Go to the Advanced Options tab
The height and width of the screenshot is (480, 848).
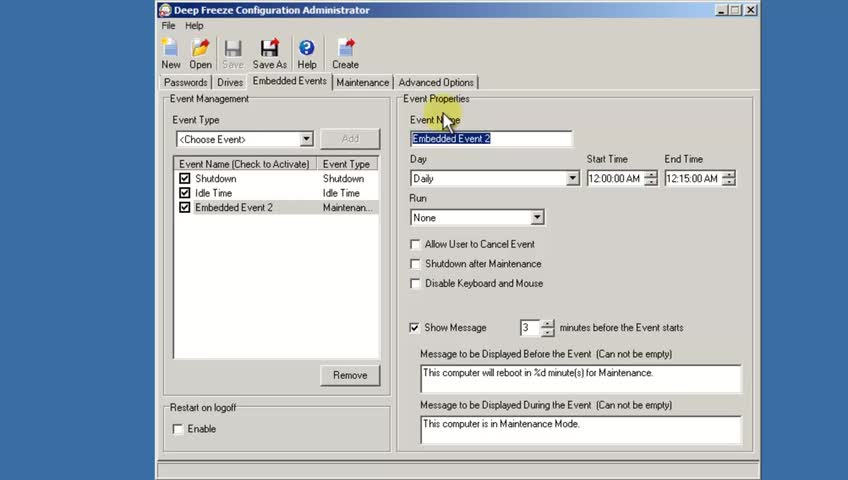tap(436, 82)
